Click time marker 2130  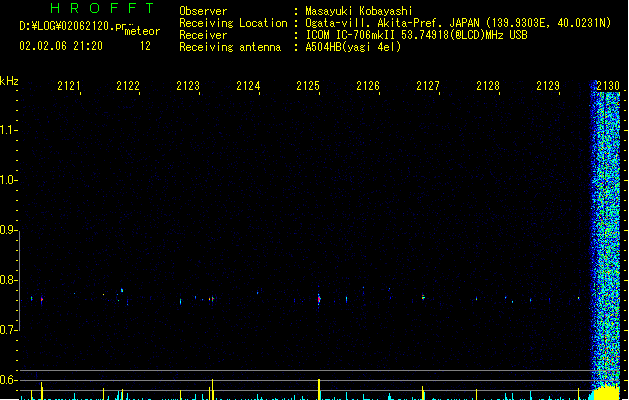608,86
